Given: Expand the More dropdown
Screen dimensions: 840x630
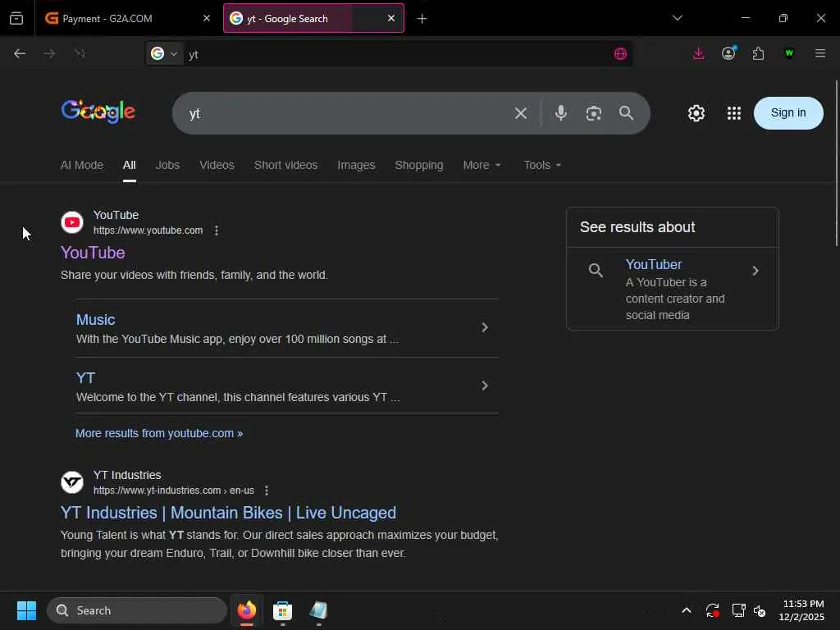Looking at the screenshot, I should (x=482, y=165).
